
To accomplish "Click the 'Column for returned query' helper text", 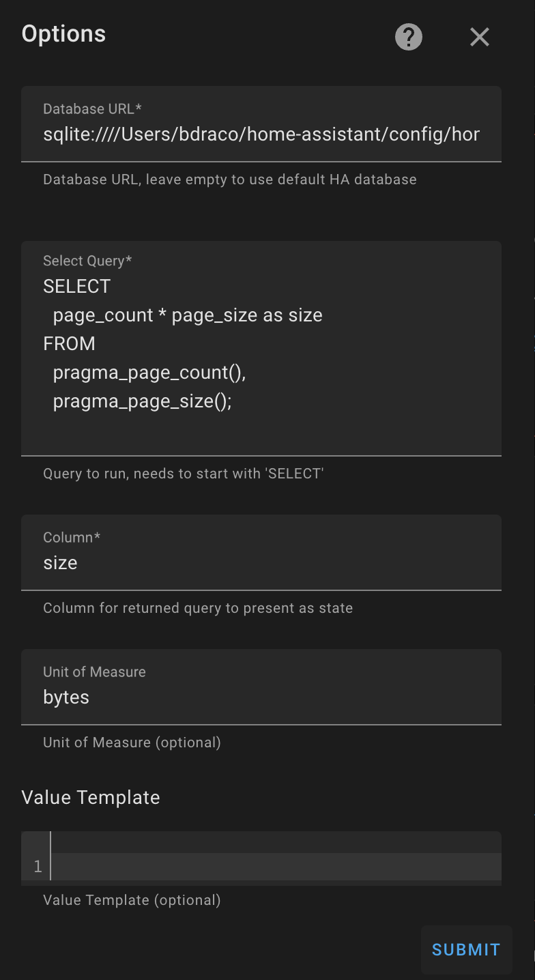I will point(198,608).
